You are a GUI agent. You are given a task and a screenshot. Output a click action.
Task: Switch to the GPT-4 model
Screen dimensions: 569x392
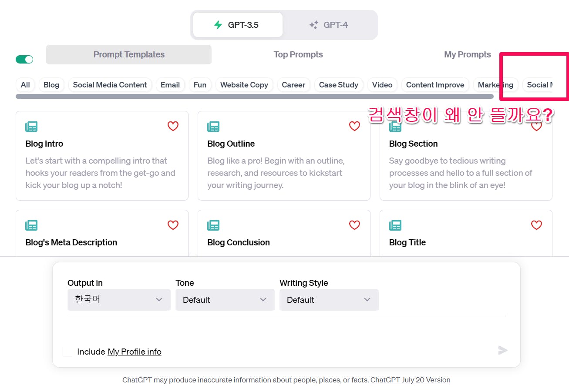329,25
